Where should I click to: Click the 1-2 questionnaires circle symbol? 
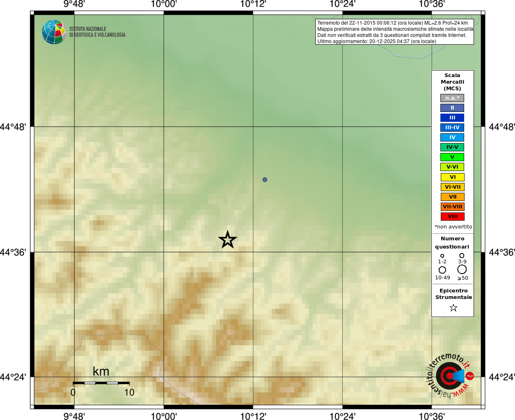tap(442, 256)
